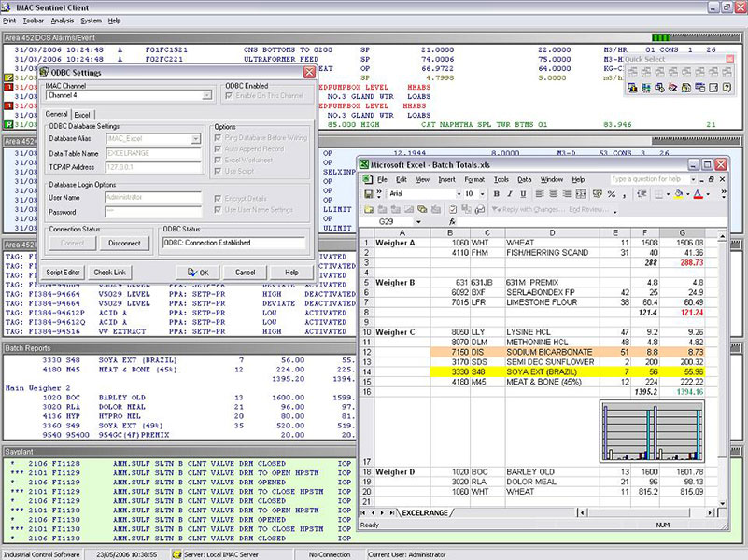The width and height of the screenshot is (748, 560).
Task: Click the Fill Color paint bucket swatch
Action: tap(676, 194)
